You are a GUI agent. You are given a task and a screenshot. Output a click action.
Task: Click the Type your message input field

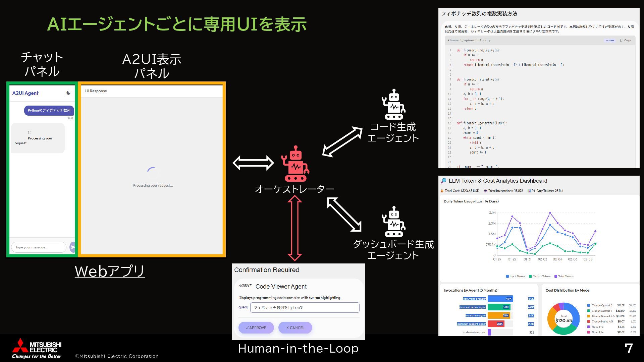(x=38, y=247)
